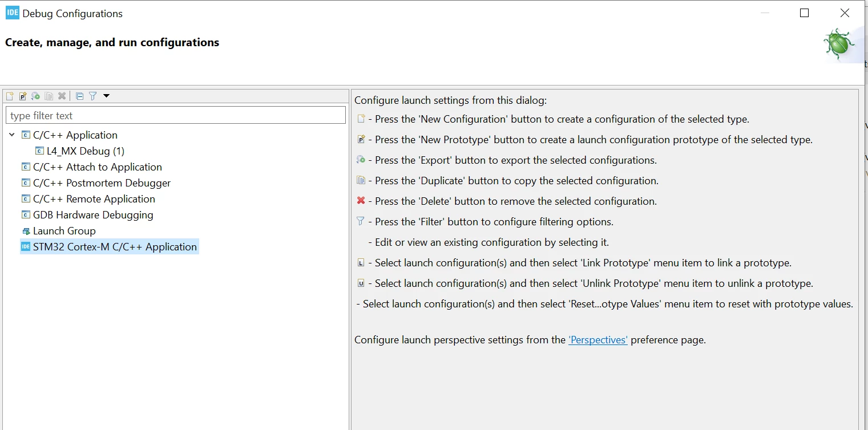The height and width of the screenshot is (430, 868).
Task: Click New Prototype icon in help text
Action: click(x=361, y=139)
